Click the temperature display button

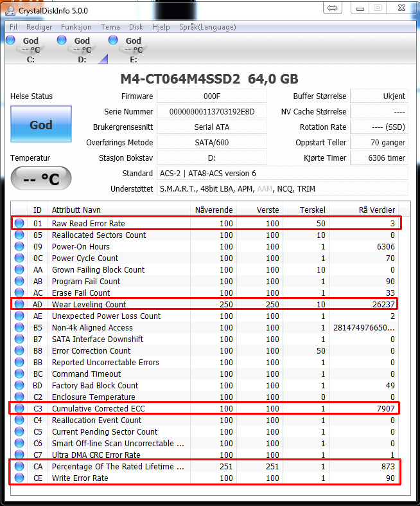pos(41,178)
